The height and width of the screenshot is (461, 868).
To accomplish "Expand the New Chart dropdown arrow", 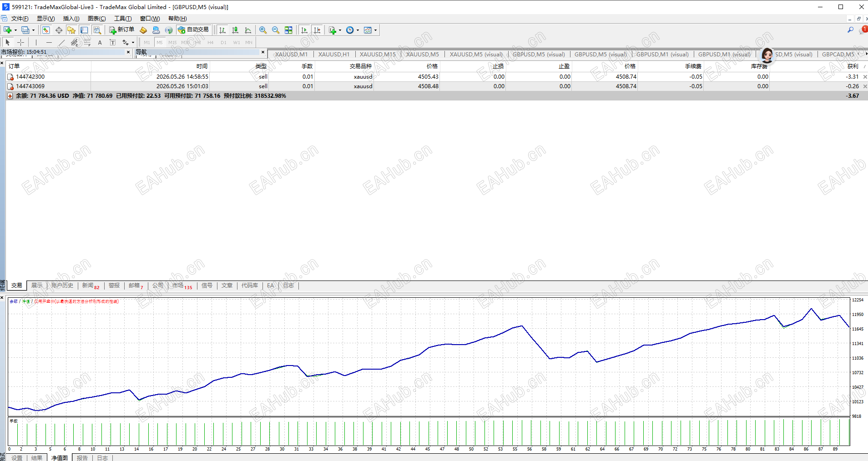I will point(15,30).
